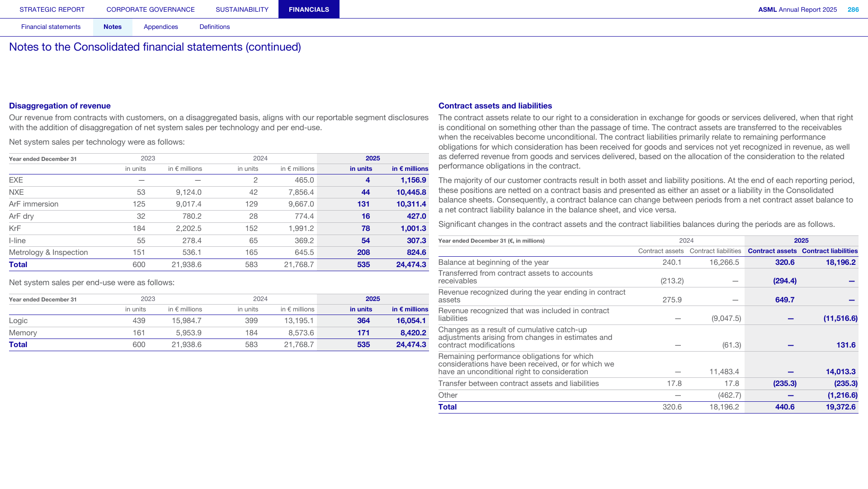Open the Appendices sub-tab
This screenshot has height=489, width=868.
[161, 27]
